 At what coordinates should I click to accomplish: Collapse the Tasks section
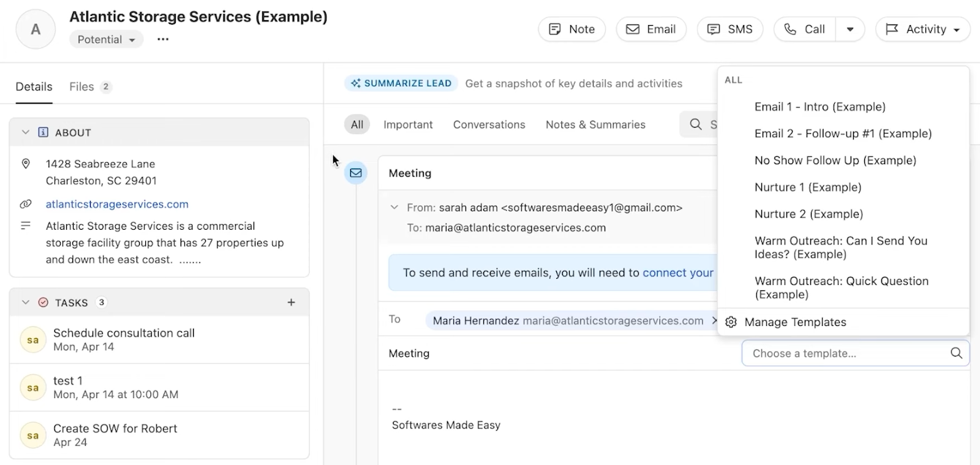26,302
